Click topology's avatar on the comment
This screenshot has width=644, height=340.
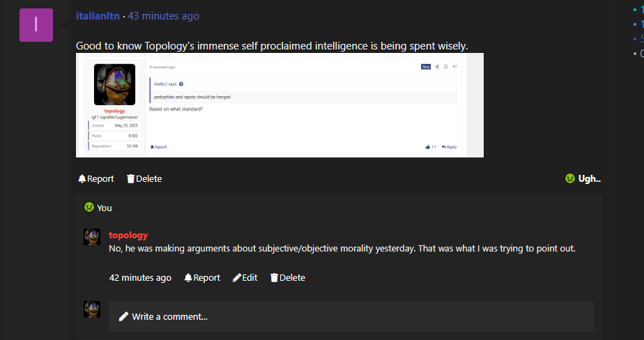pos(92,237)
